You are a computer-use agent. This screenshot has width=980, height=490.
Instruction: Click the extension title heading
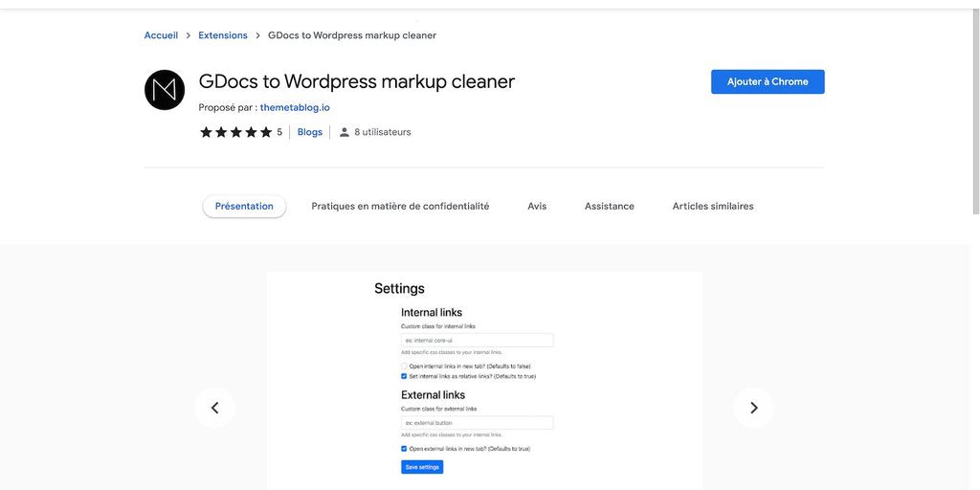point(357,82)
